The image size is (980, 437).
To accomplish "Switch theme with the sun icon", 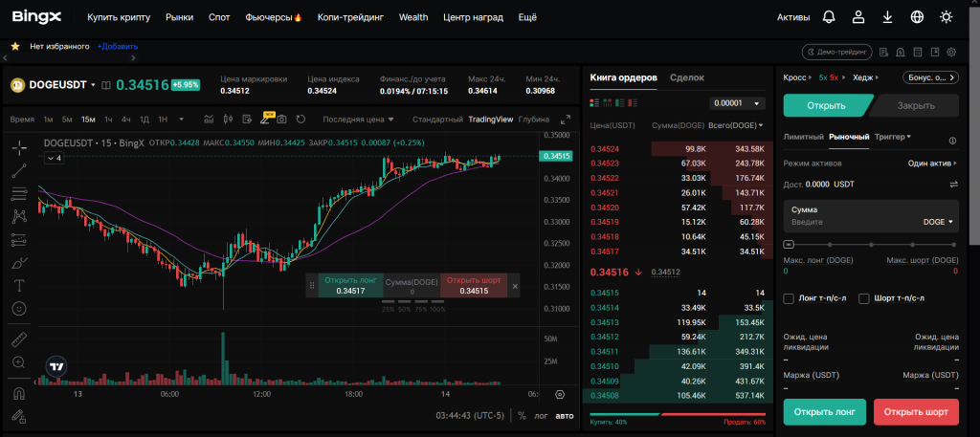I will click(947, 17).
